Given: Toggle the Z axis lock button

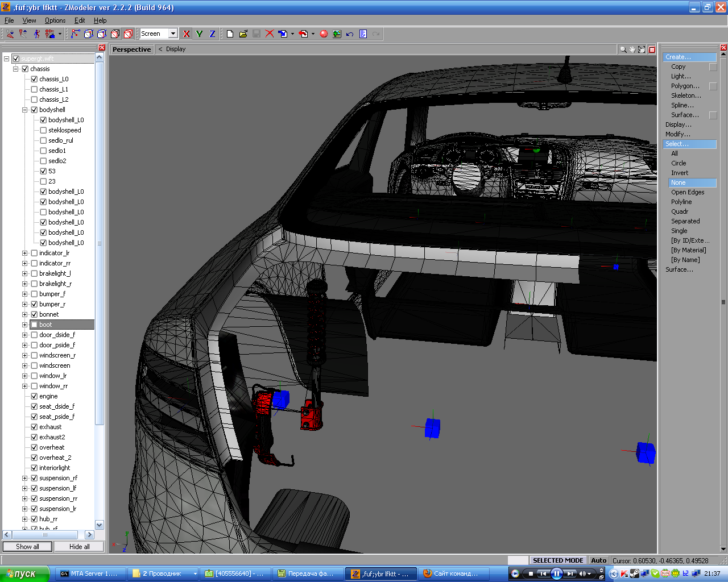Looking at the screenshot, I should (x=212, y=34).
